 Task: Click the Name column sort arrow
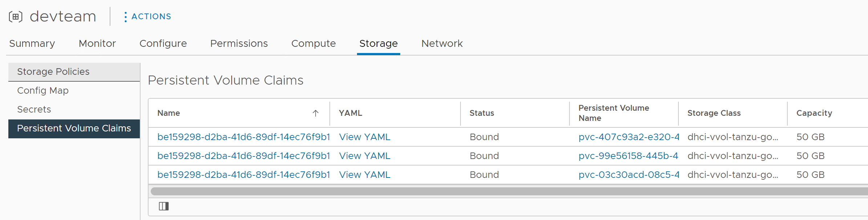click(316, 113)
